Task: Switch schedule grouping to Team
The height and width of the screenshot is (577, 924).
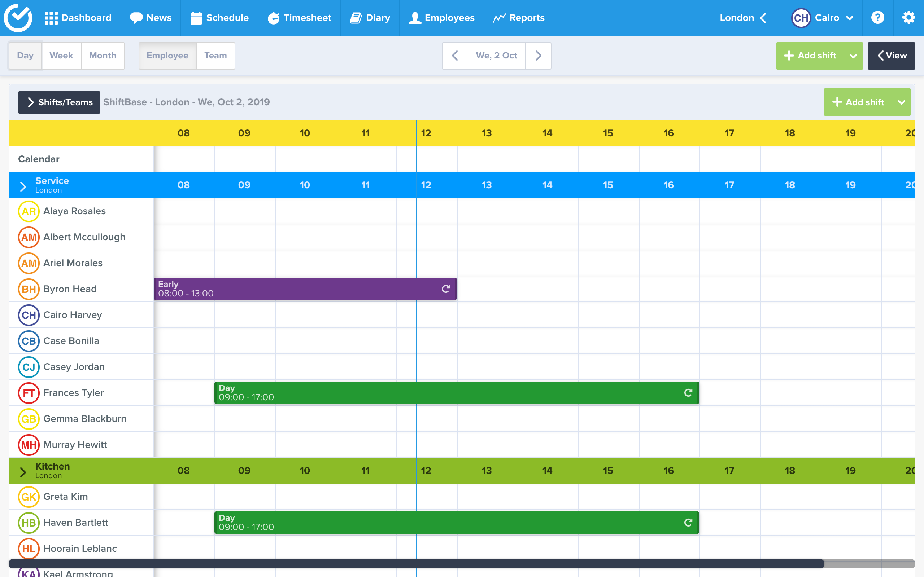Action: [215, 56]
